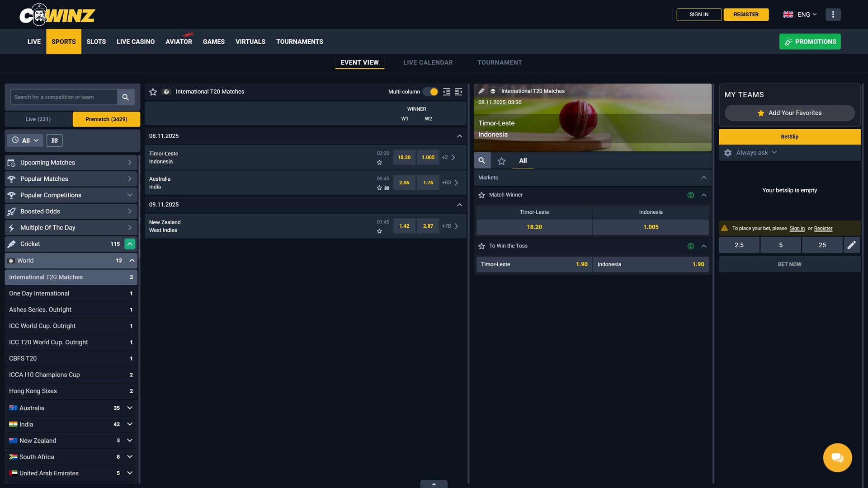The height and width of the screenshot is (488, 868).
Task: Toggle the Multi-column switch off
Action: (431, 92)
